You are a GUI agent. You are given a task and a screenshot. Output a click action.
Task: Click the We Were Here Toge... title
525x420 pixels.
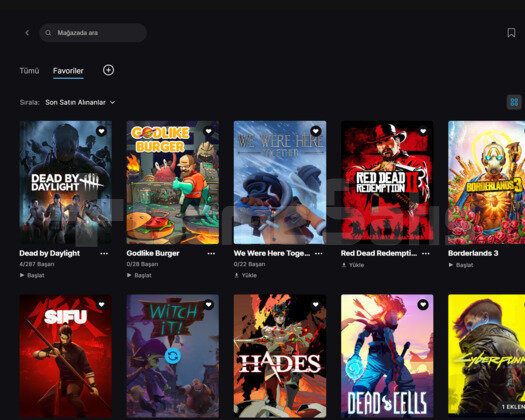272,253
